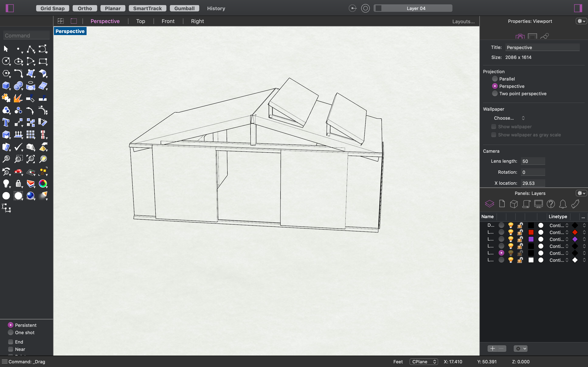Select Parallel projection radio button
The width and height of the screenshot is (588, 367).
495,79
